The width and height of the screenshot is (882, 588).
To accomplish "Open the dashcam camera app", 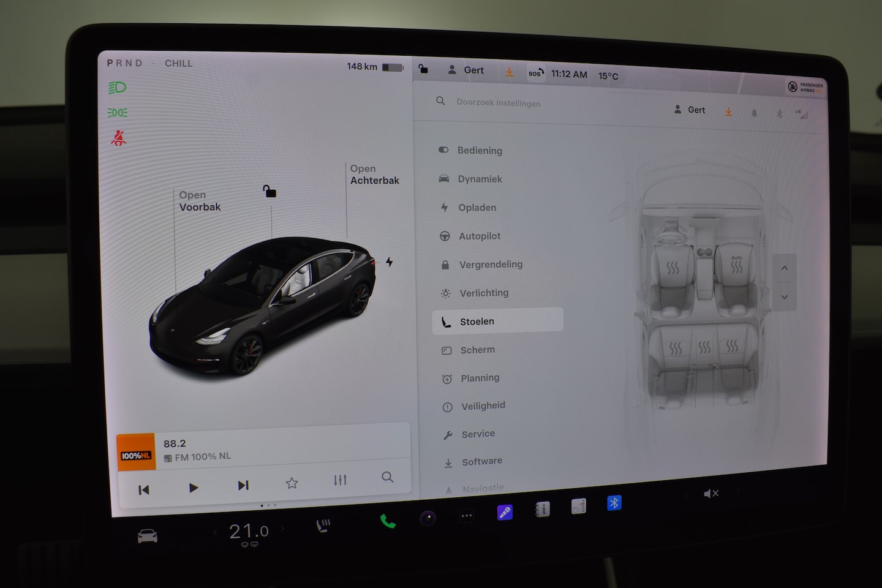I will click(x=428, y=518).
